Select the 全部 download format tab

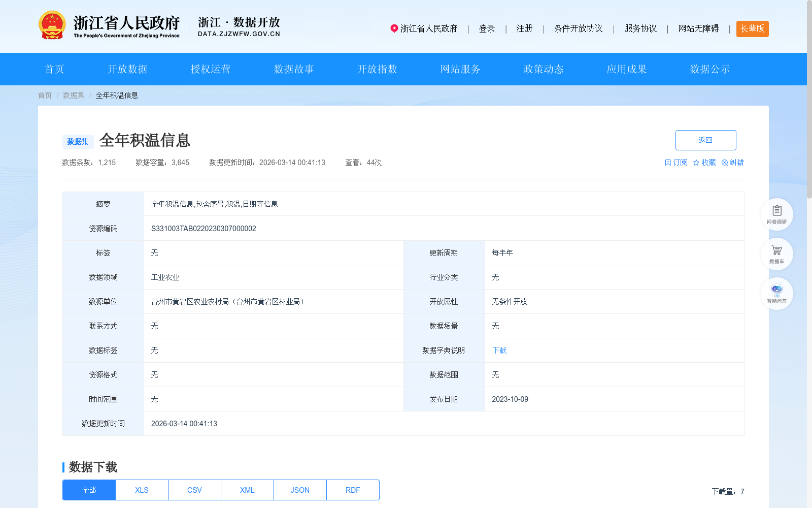89,490
